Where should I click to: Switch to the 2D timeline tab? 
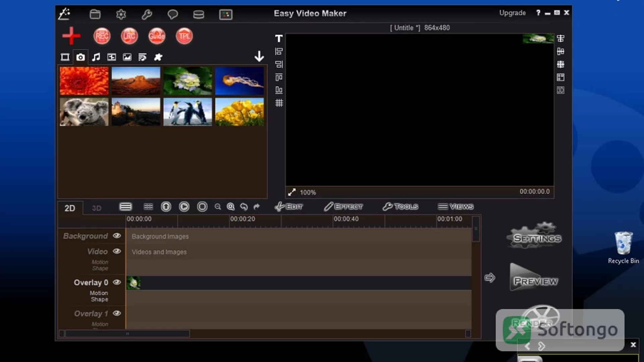70,208
